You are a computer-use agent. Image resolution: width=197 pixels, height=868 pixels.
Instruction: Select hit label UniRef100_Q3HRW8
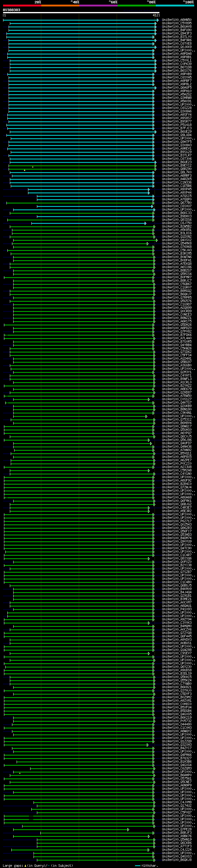pyautogui.click(x=177, y=98)
